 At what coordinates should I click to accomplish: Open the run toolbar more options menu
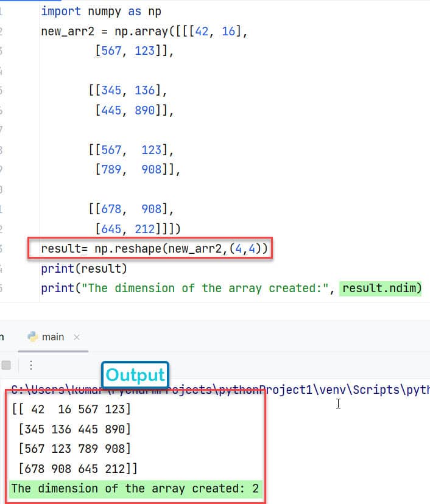(31, 365)
